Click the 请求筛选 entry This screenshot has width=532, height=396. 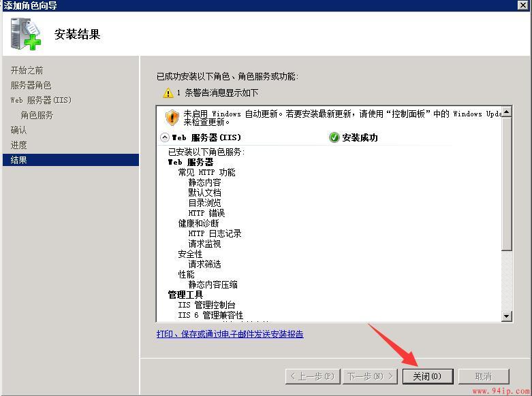tap(204, 264)
